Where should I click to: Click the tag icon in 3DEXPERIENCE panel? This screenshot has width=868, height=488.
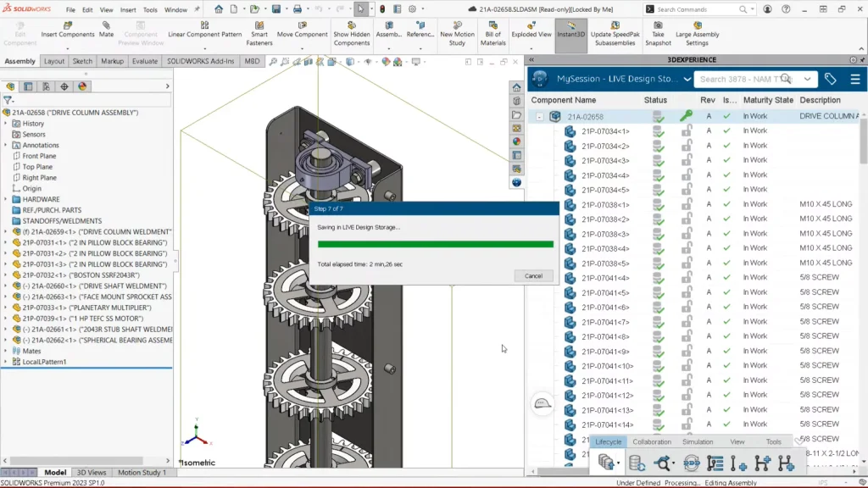pyautogui.click(x=830, y=79)
